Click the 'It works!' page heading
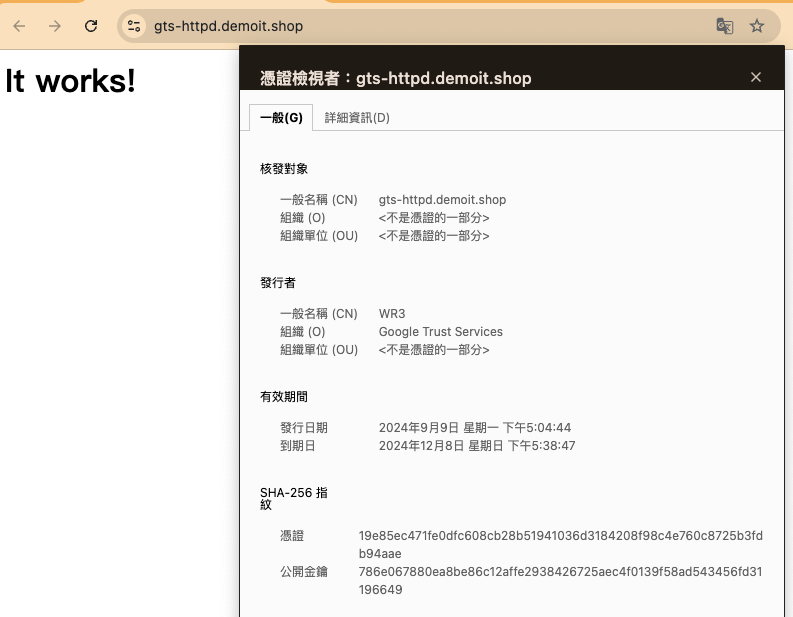Screen dimensions: 793x617 [x=70, y=81]
